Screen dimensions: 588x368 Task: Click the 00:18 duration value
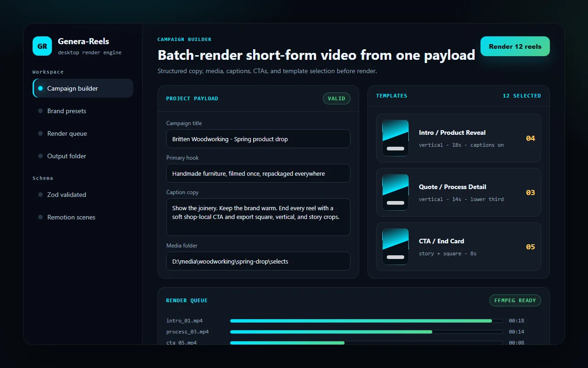(516, 321)
